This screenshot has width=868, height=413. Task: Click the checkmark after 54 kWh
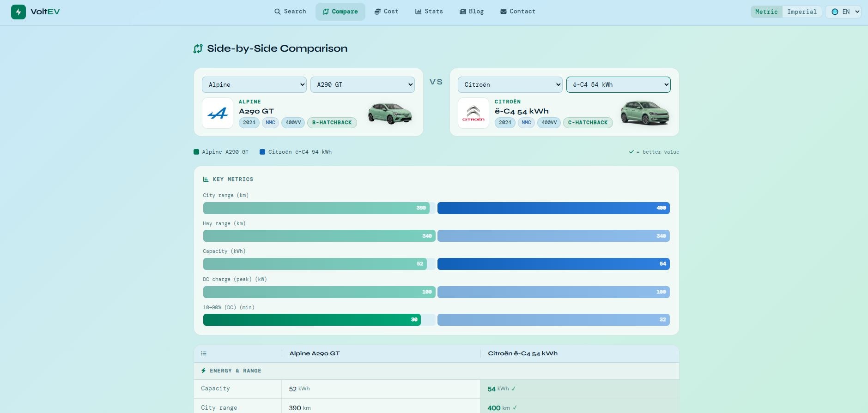click(513, 389)
